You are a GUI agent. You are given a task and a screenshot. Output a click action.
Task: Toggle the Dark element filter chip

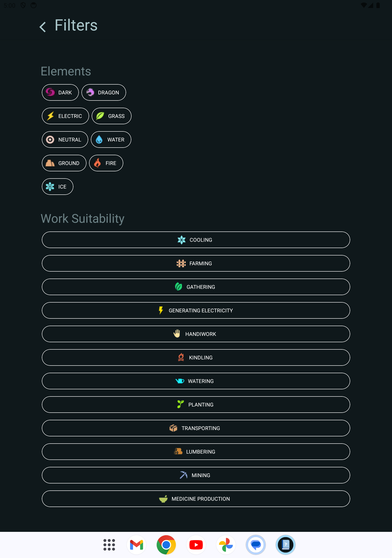[x=60, y=92]
